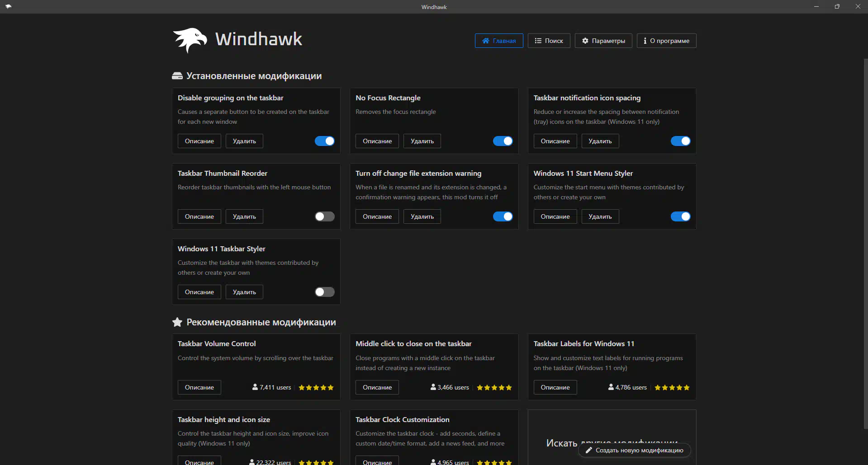Delete Taskbar Thumbnail Reorder via Удалить
This screenshot has width=868, height=465.
(244, 216)
